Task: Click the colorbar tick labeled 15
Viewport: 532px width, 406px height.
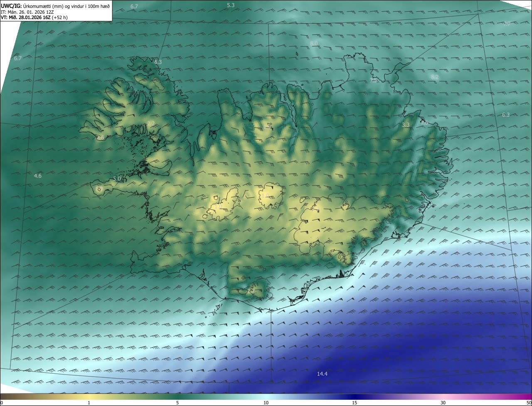Action: (355, 403)
